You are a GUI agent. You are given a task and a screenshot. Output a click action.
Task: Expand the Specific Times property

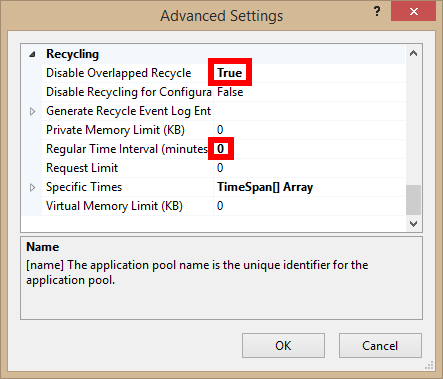(32, 187)
